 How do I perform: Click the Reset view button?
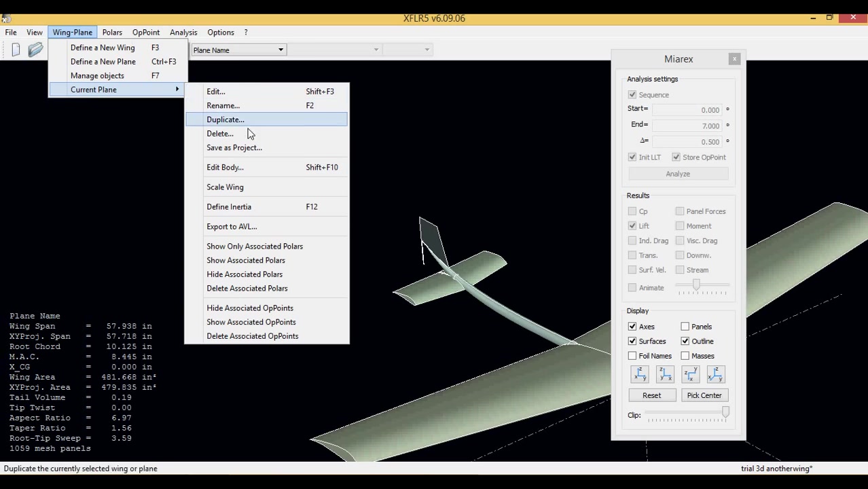click(651, 395)
